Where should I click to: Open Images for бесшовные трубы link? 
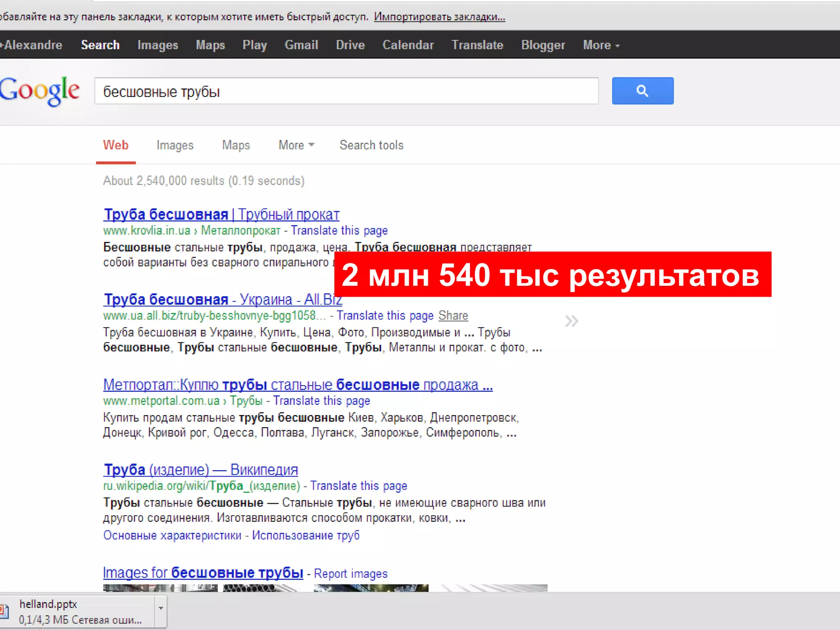click(203, 573)
